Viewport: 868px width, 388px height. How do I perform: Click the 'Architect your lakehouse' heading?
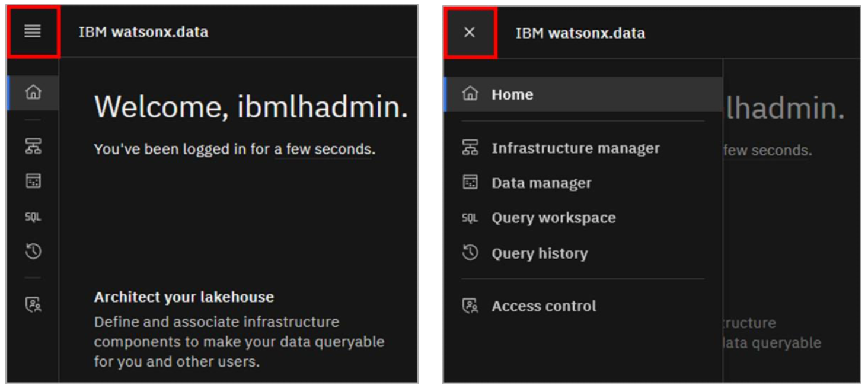pos(184,297)
